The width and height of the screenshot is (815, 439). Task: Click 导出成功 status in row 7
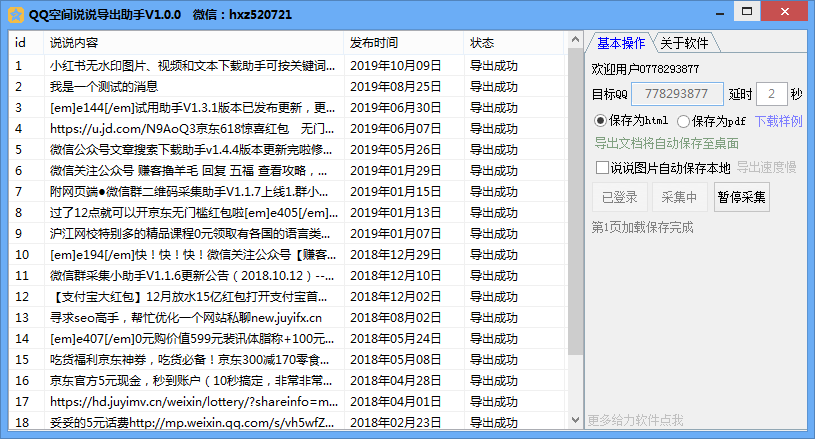point(494,192)
